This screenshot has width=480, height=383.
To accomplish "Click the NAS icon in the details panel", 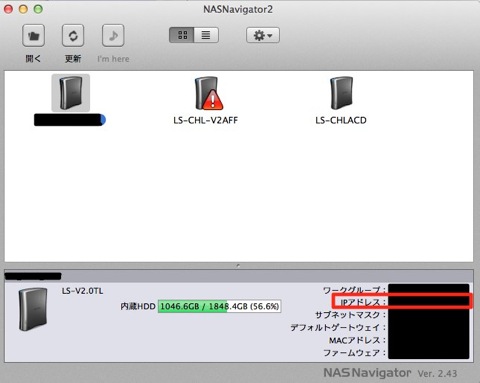I will point(33,309).
